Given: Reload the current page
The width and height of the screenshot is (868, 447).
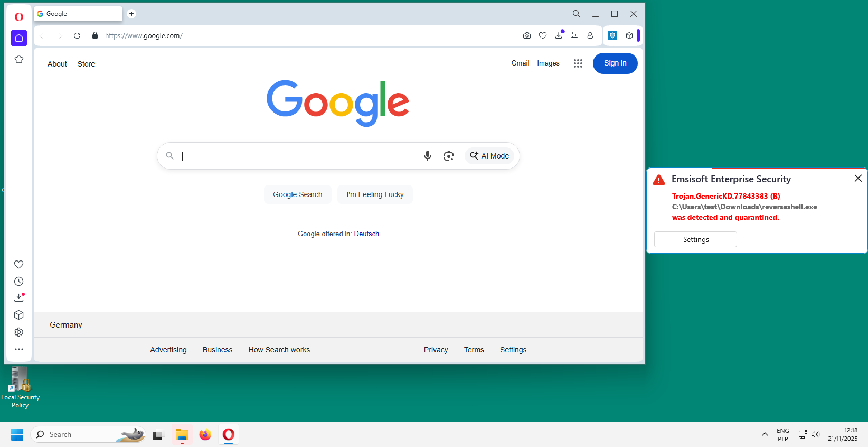Looking at the screenshot, I should [77, 35].
